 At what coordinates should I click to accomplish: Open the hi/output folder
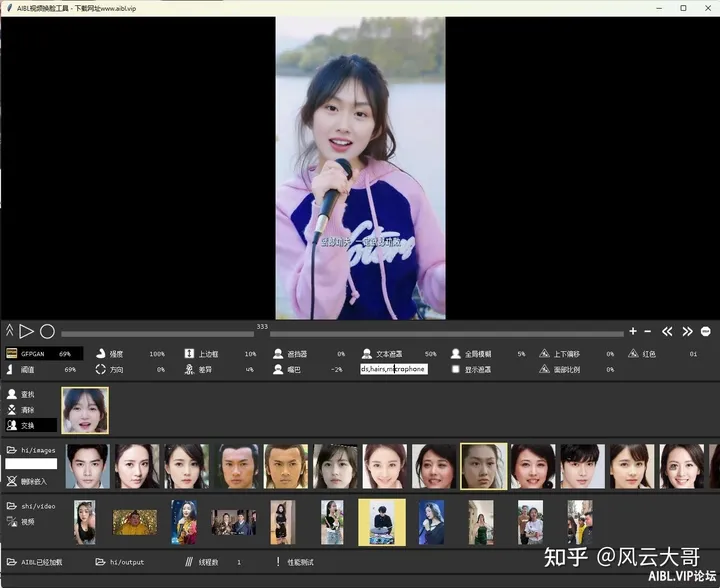pos(119,562)
